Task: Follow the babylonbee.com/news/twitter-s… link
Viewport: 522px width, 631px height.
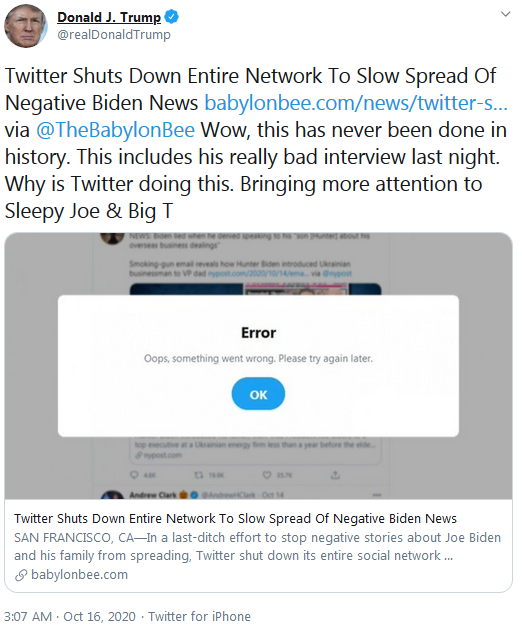Action: click(356, 103)
